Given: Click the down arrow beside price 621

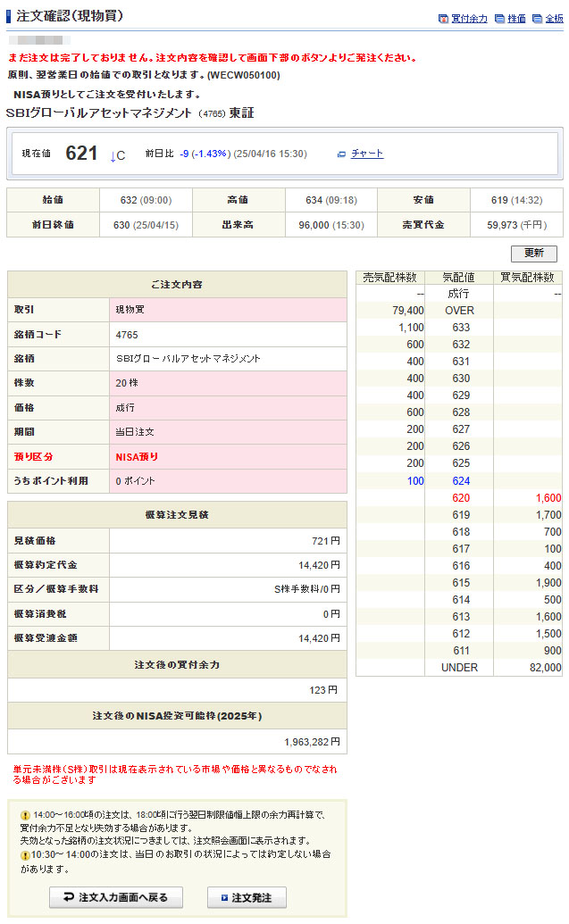Looking at the screenshot, I should [x=113, y=156].
